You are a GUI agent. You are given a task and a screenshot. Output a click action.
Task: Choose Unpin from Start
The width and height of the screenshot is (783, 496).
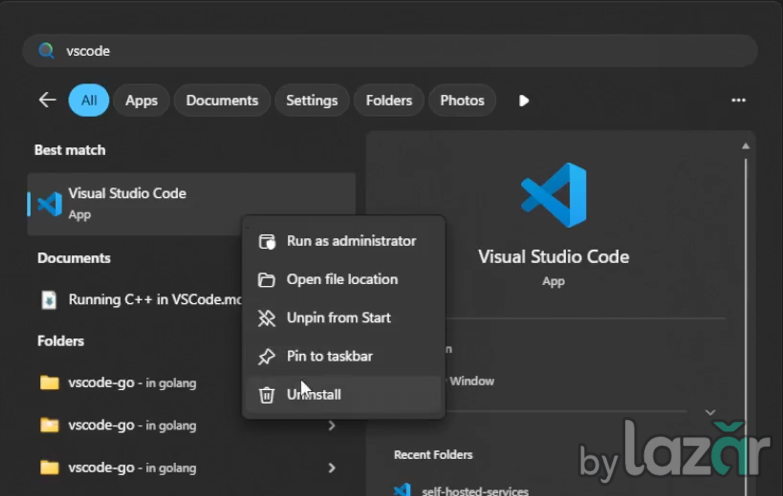(344, 318)
